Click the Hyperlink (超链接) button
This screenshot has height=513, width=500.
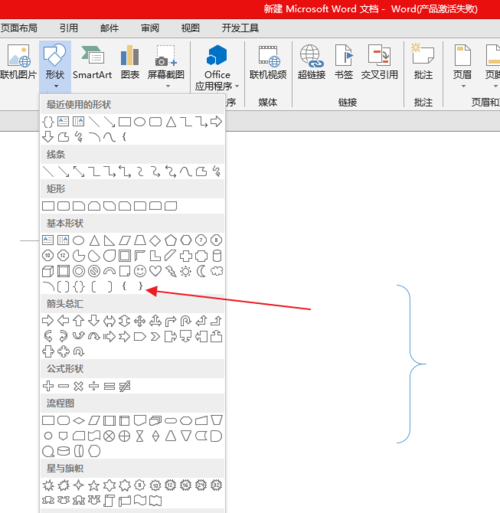coord(311,62)
